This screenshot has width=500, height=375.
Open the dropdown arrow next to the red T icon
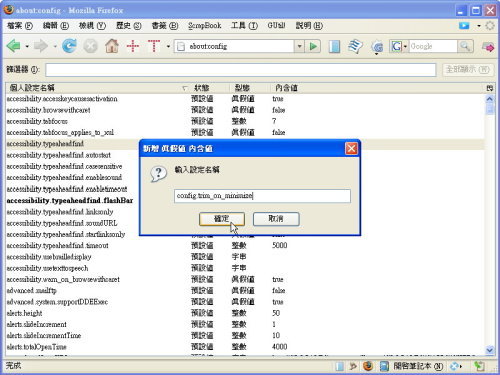click(x=168, y=46)
